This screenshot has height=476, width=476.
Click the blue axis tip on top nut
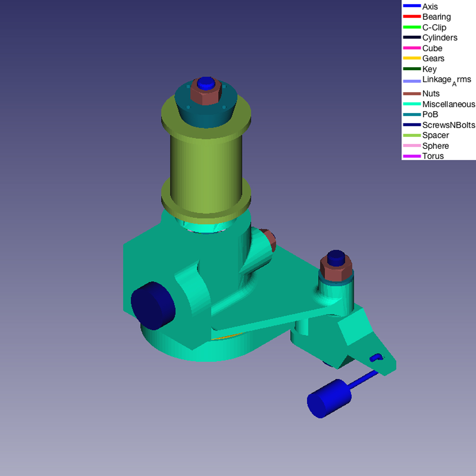pyautogui.click(x=206, y=82)
